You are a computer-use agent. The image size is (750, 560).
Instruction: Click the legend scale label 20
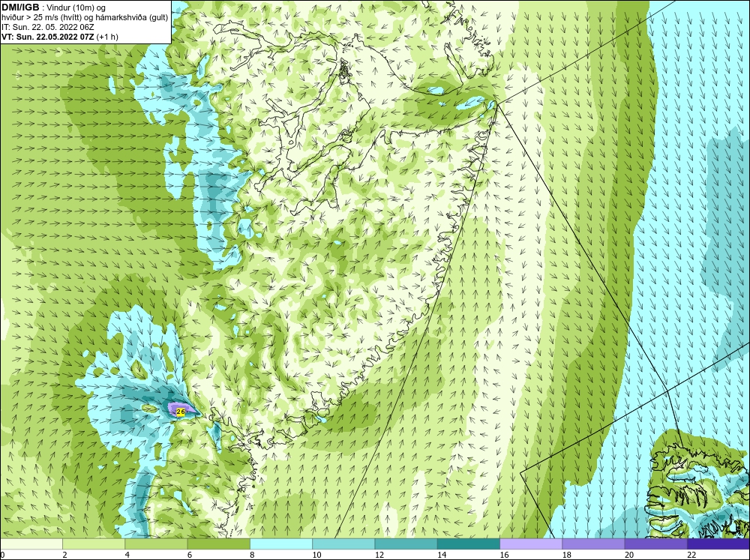coord(629,555)
